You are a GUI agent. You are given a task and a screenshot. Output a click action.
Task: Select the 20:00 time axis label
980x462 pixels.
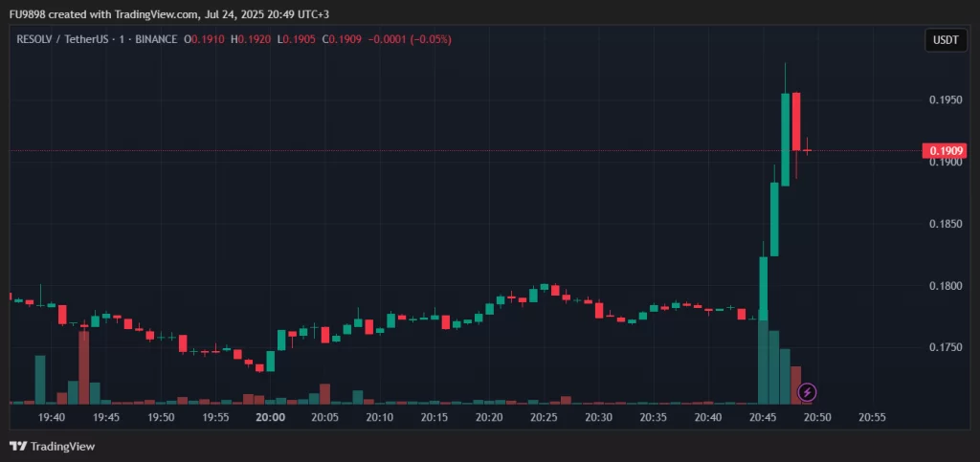pos(271,417)
